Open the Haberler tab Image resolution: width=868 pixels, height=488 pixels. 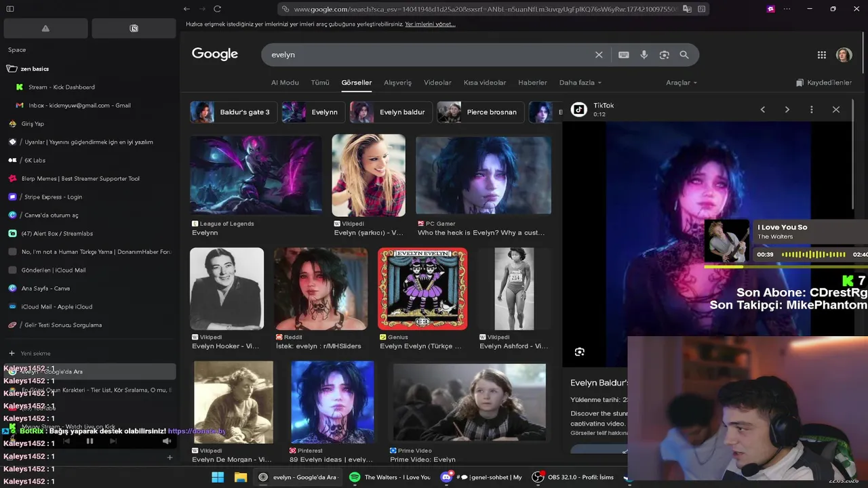coord(532,83)
